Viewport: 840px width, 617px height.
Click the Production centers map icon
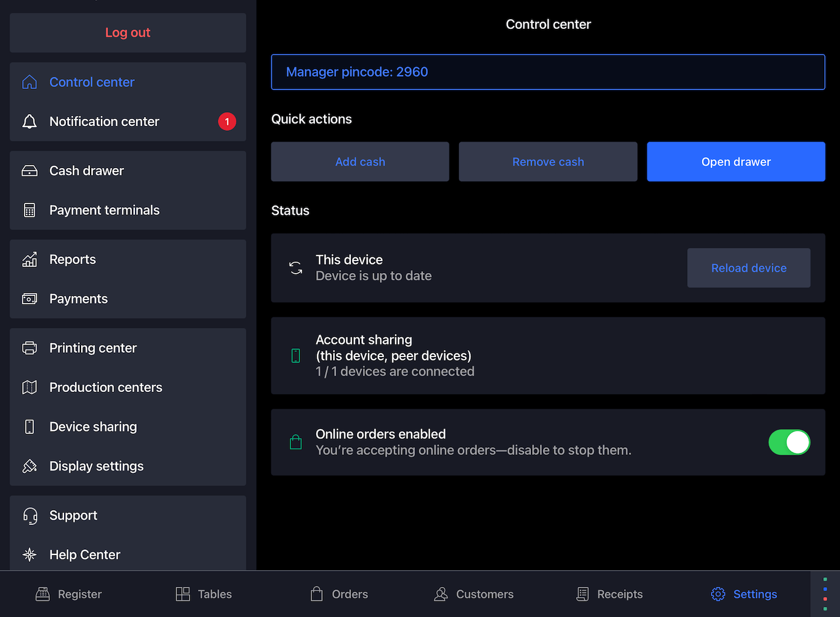[x=29, y=387]
